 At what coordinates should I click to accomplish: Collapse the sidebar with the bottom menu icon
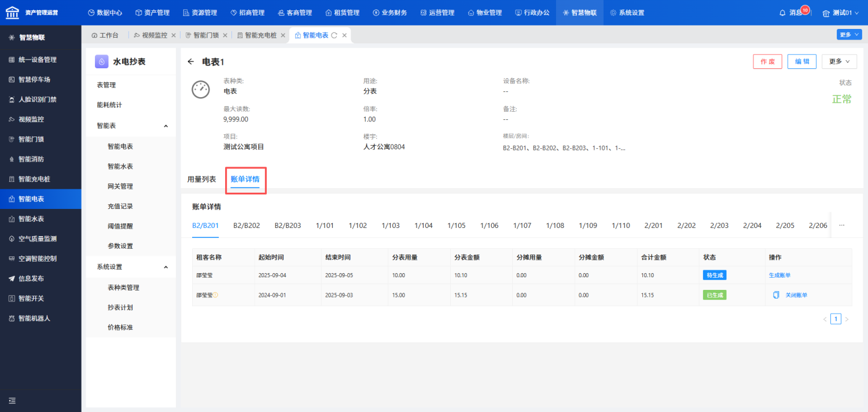click(x=12, y=400)
